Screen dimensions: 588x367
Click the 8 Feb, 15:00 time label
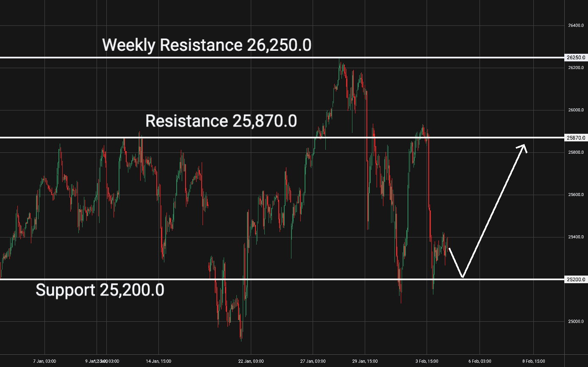pyautogui.click(x=533, y=361)
